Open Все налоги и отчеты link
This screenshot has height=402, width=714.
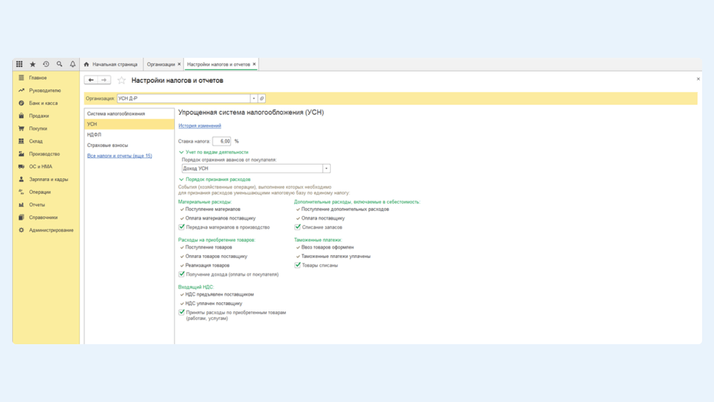click(x=119, y=156)
